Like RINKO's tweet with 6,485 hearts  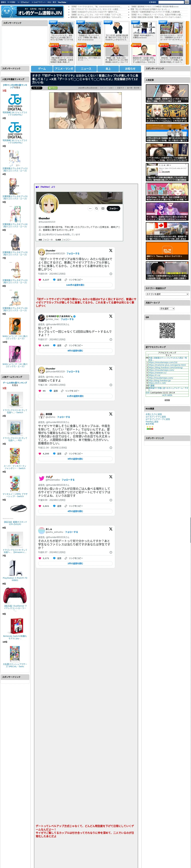(40, 345)
